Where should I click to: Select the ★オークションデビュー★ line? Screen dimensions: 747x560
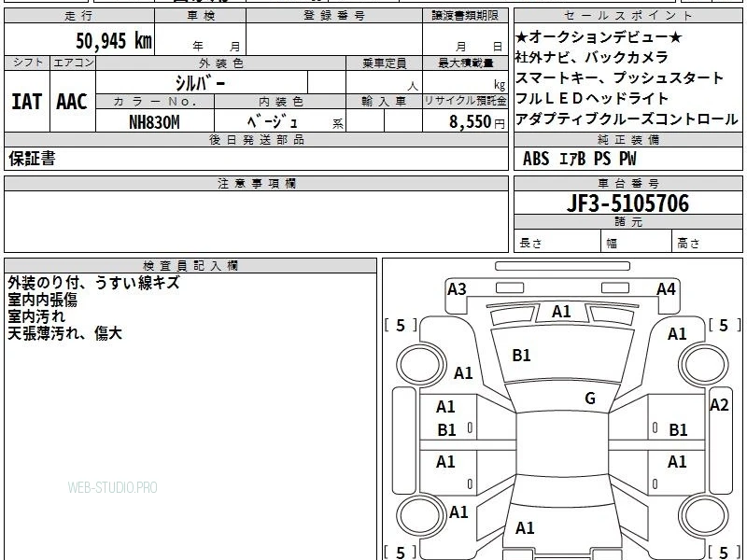599,37
